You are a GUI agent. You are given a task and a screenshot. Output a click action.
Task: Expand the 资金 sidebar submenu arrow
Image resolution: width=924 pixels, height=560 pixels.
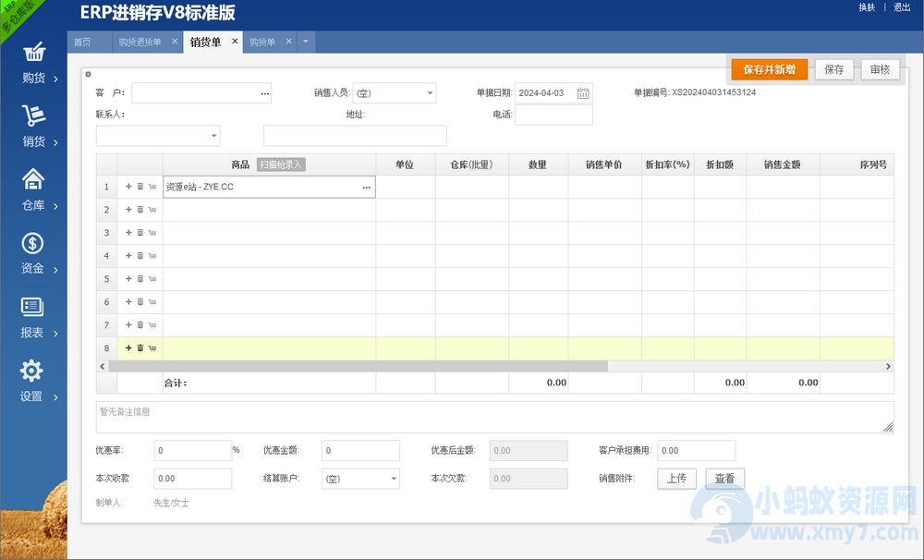[55, 270]
